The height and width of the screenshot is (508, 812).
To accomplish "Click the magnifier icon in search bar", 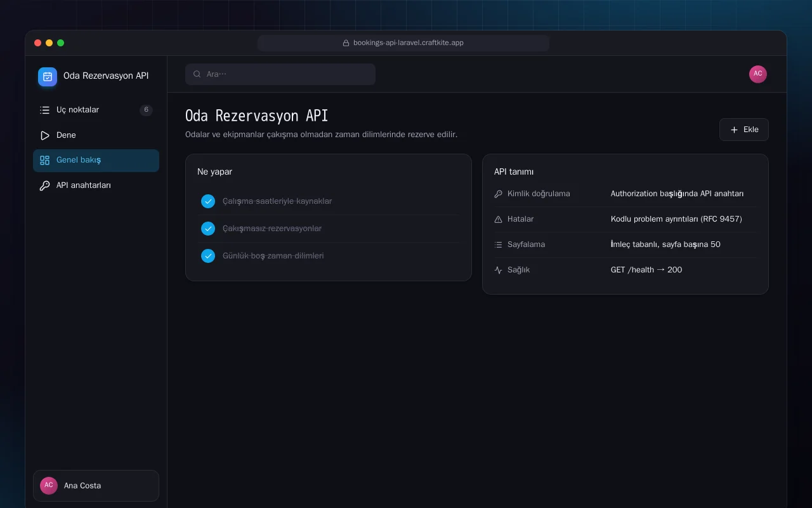I will [197, 74].
